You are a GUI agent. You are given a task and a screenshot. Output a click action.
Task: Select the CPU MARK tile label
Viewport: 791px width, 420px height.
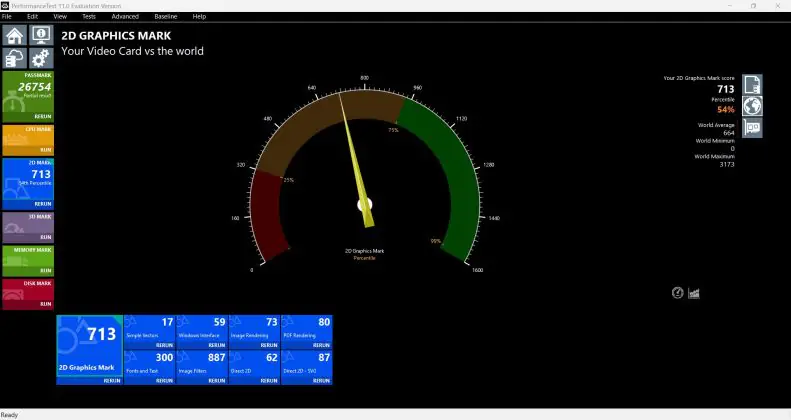39,129
